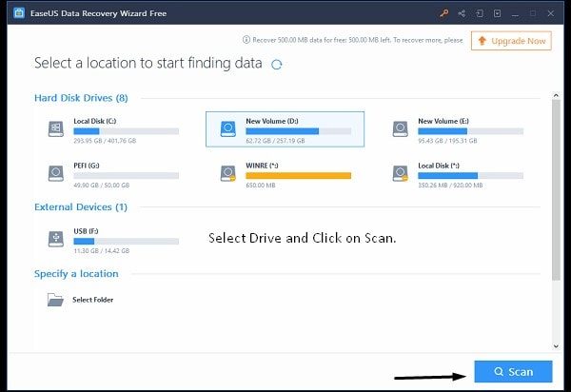Screen dimensions: 571x392
Task: Click the Upgrade Now button
Action: click(x=511, y=41)
